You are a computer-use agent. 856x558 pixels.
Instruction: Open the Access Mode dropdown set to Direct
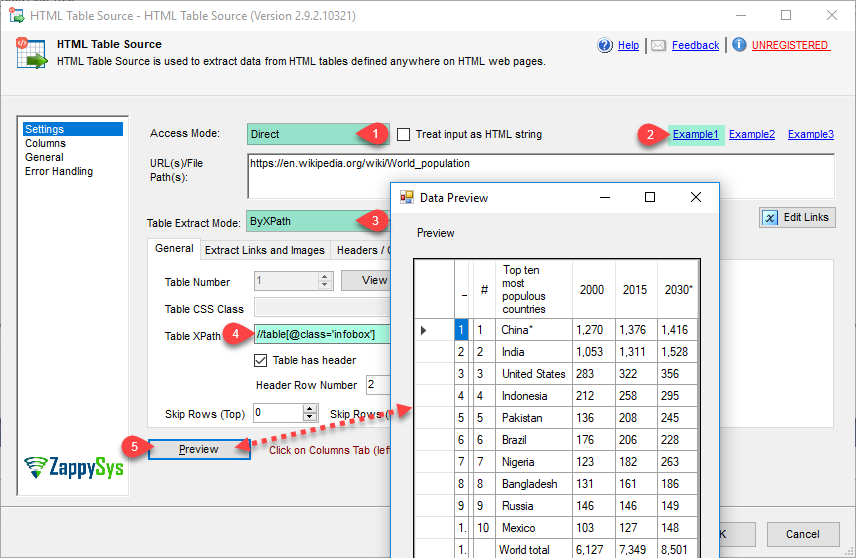(318, 134)
